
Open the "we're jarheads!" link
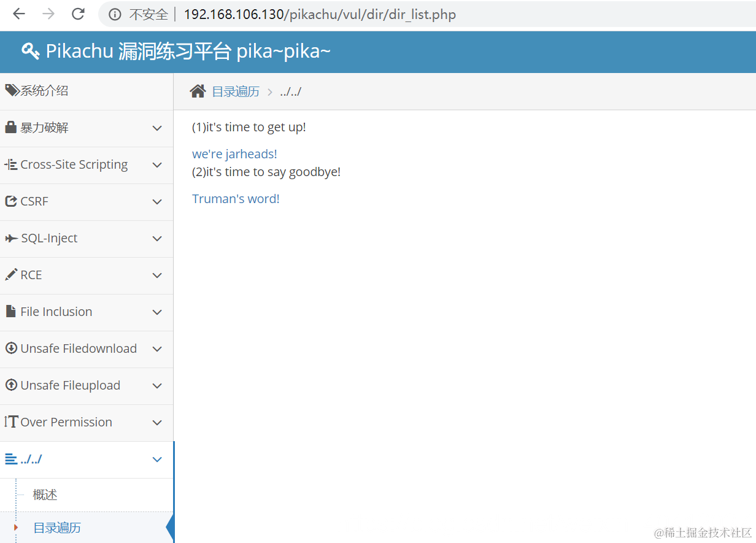[x=234, y=154]
